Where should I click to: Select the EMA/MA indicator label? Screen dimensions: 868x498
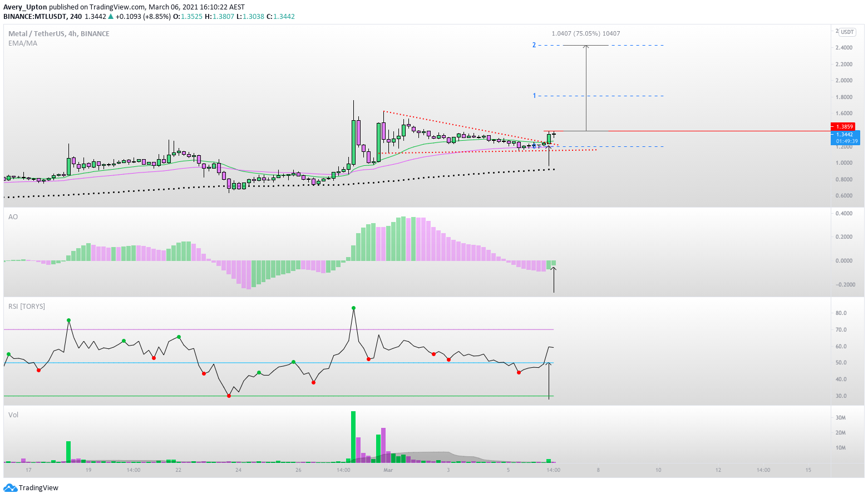[23, 43]
